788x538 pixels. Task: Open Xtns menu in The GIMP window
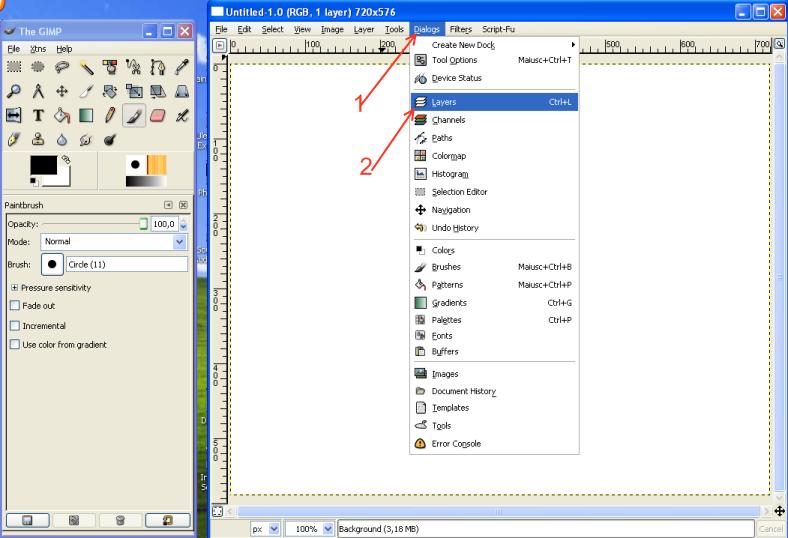coord(38,49)
